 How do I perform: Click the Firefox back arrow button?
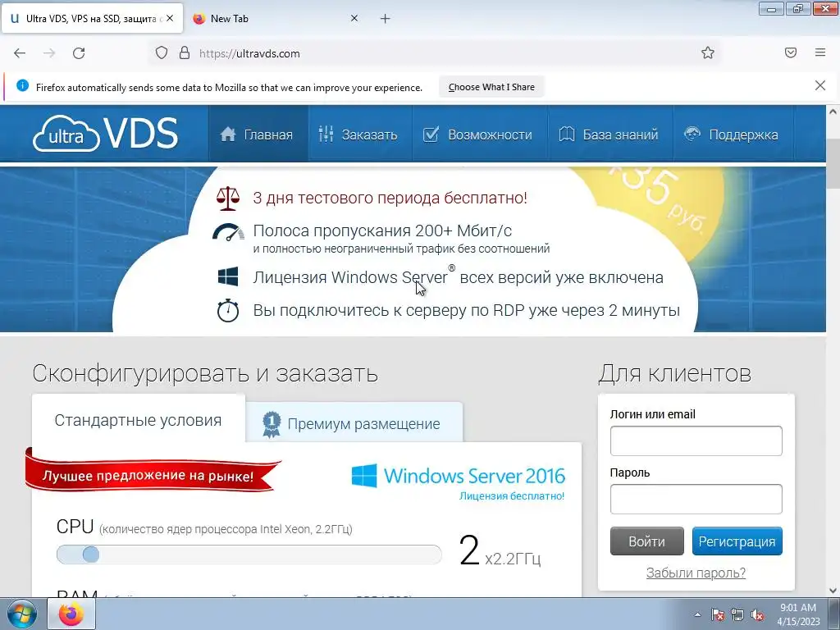click(x=20, y=53)
